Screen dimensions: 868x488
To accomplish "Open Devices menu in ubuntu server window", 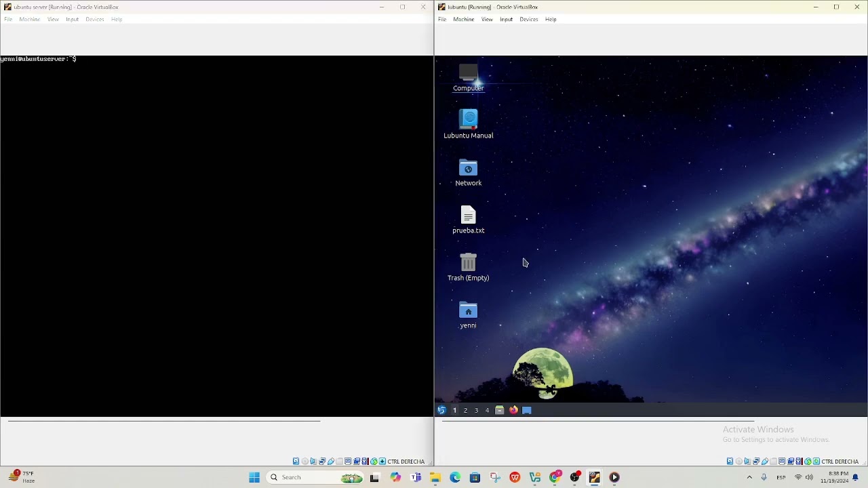I will point(95,19).
